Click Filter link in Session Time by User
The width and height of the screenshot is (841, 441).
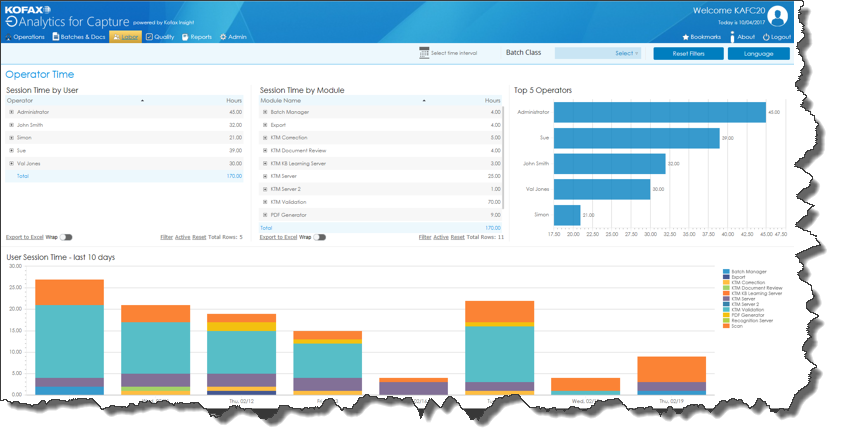(x=166, y=237)
